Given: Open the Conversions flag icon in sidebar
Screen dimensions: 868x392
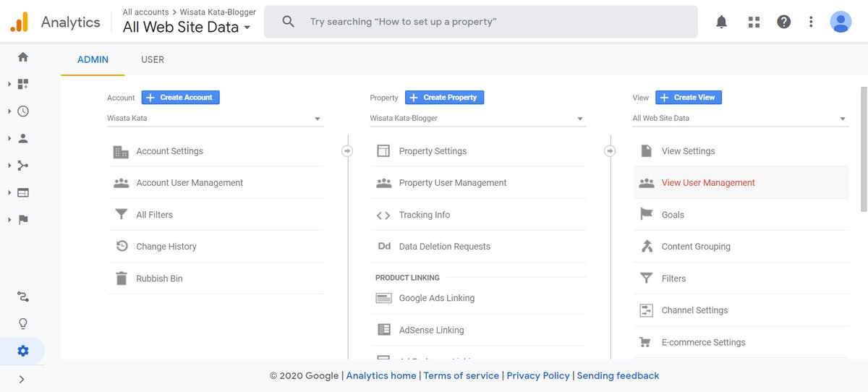Looking at the screenshot, I should (23, 220).
